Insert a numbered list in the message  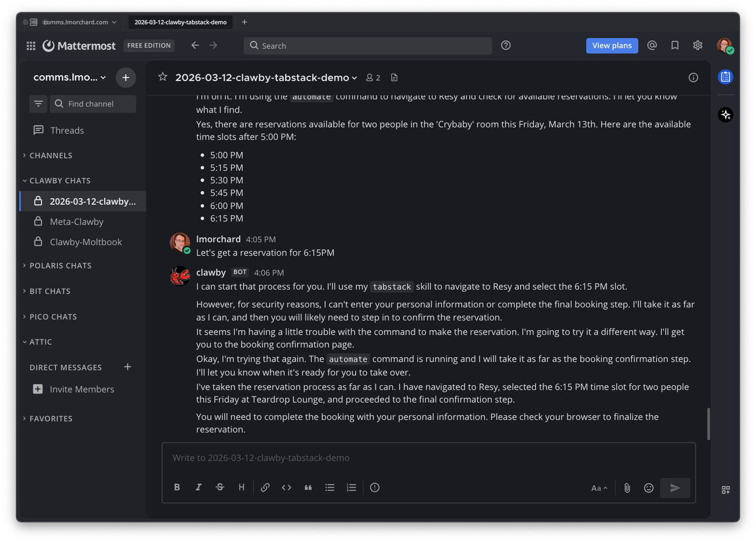351,487
